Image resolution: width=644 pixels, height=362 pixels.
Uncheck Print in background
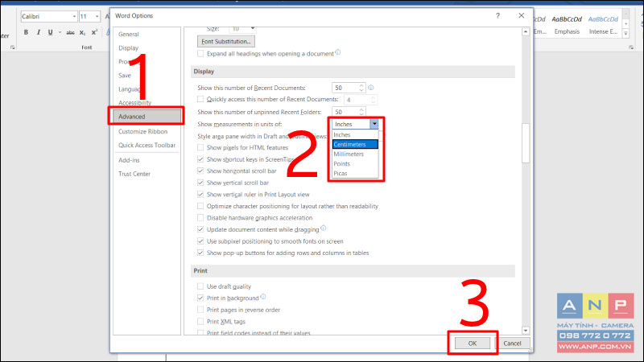click(x=200, y=298)
